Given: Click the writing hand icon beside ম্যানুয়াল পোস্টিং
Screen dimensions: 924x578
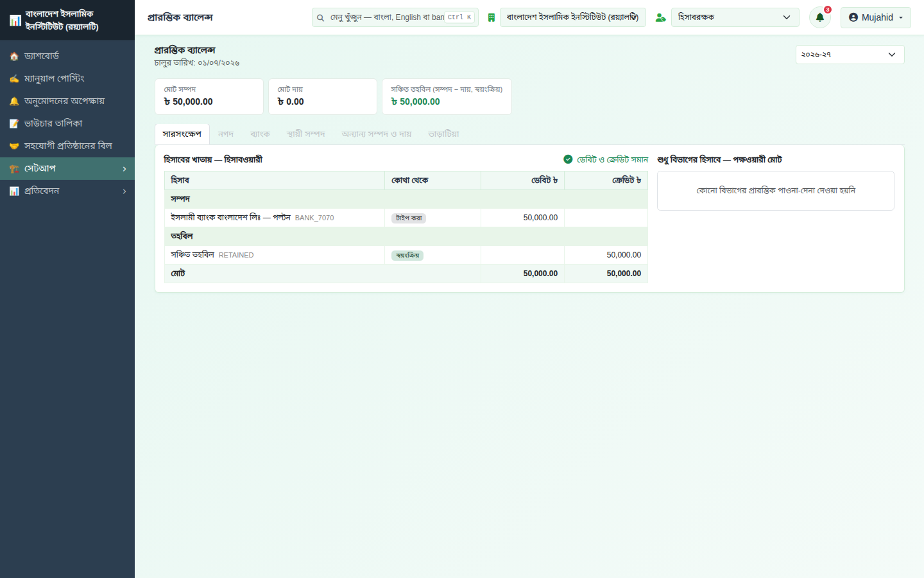Looking at the screenshot, I should click(x=14, y=79).
